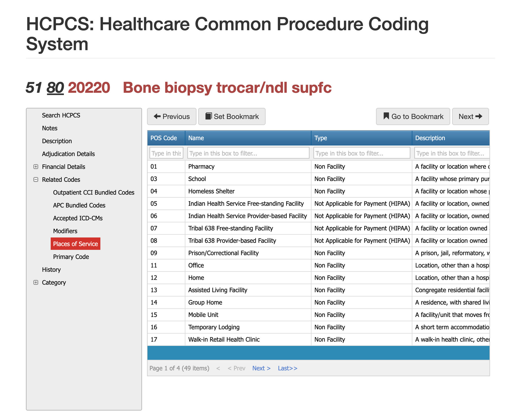Click the Previous arrow button
Viewport: 518px width, 420px height.
(172, 117)
